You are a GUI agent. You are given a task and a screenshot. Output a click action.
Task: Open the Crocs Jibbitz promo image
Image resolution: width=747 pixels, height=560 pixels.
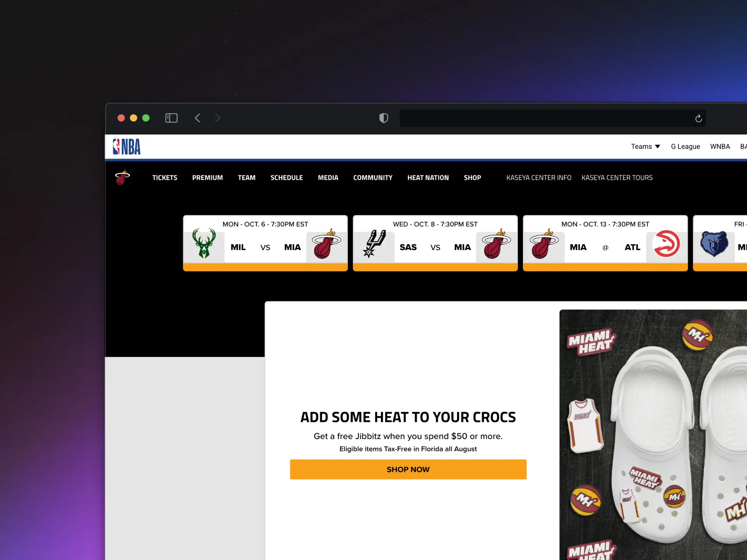[653, 435]
